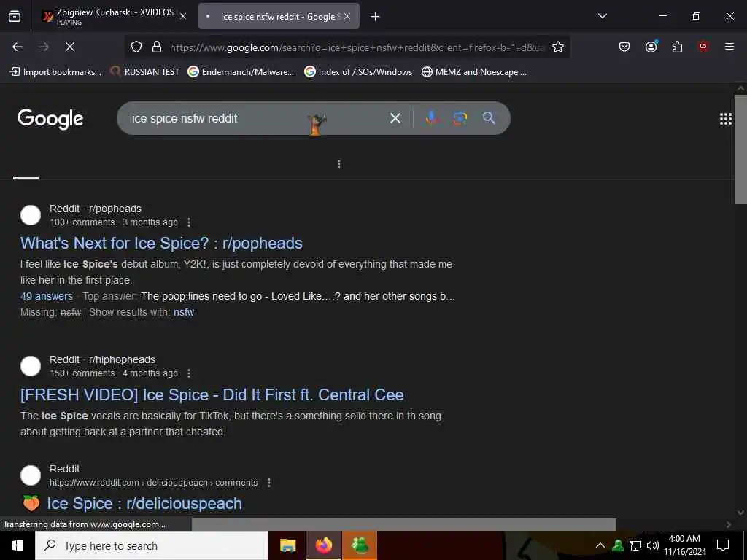This screenshot has height=560, width=747.
Task: Go back to the previous page
Action: coord(18,47)
